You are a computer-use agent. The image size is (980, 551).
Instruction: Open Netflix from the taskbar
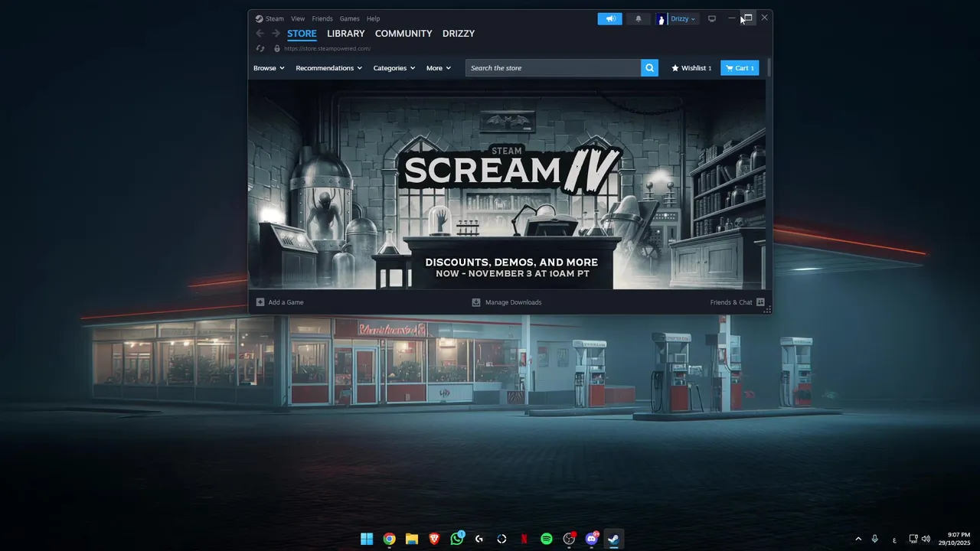coord(524,539)
